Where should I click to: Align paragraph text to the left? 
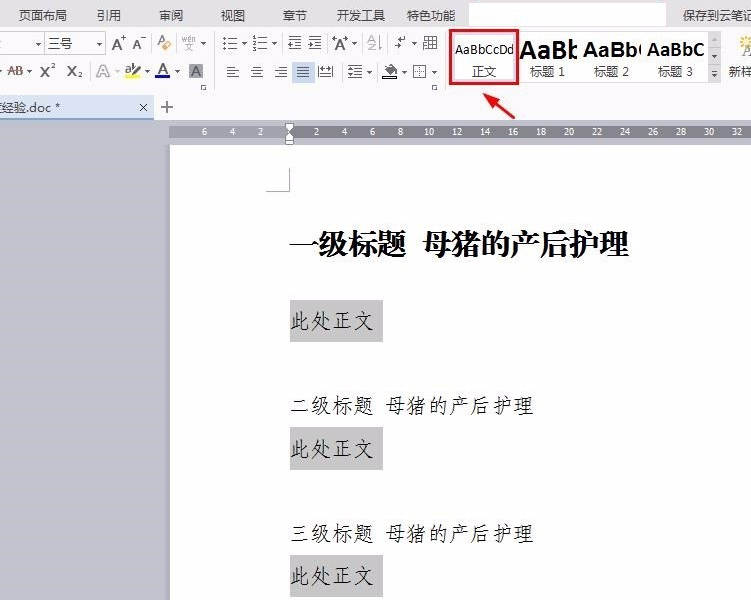pos(233,72)
